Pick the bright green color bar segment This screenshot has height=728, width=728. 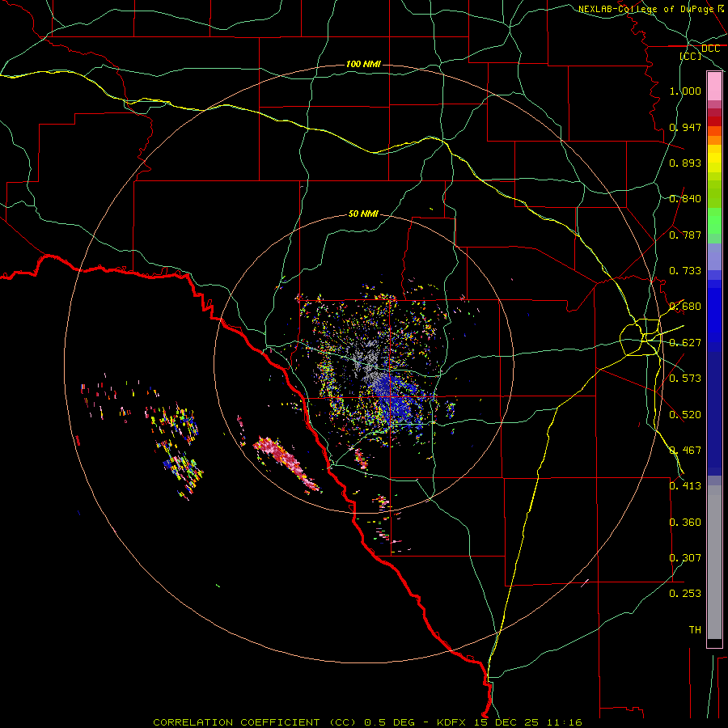pyautogui.click(x=714, y=221)
